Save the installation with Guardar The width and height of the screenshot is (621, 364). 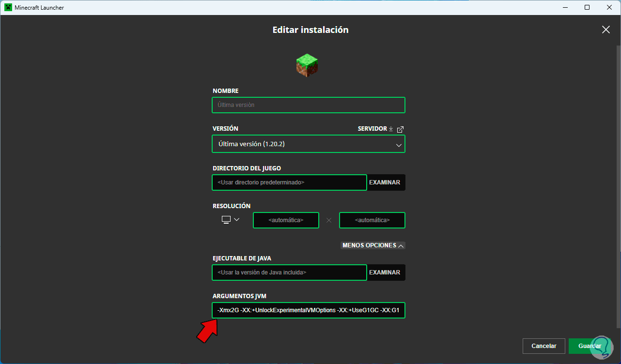590,346
